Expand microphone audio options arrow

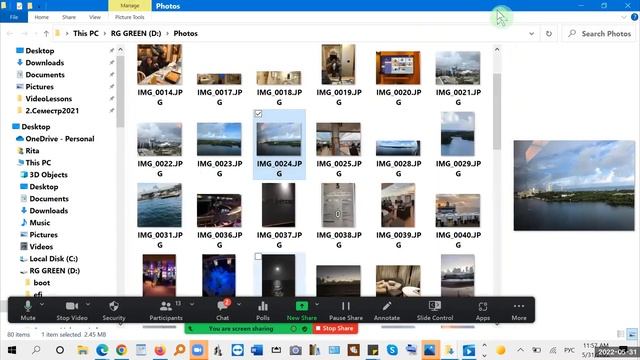pyautogui.click(x=42, y=304)
